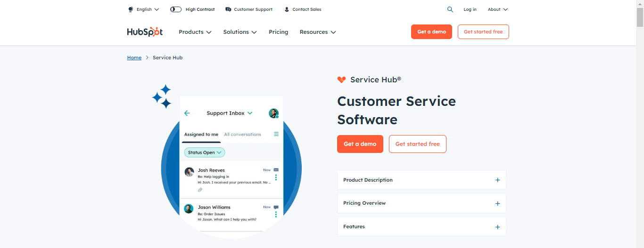The image size is (644, 248).
Task: Click the three-dot menu for Josh Reeves
Action: (276, 177)
